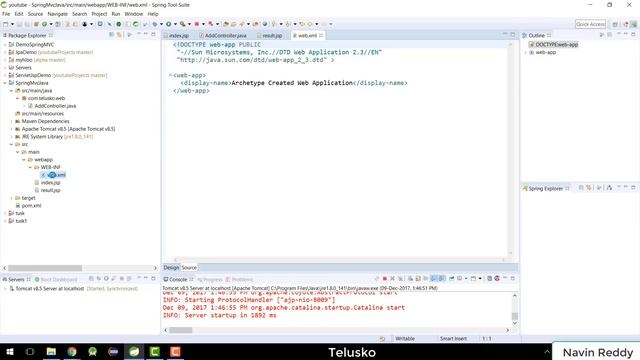Collapse the WEB-INF folder

tap(30, 167)
